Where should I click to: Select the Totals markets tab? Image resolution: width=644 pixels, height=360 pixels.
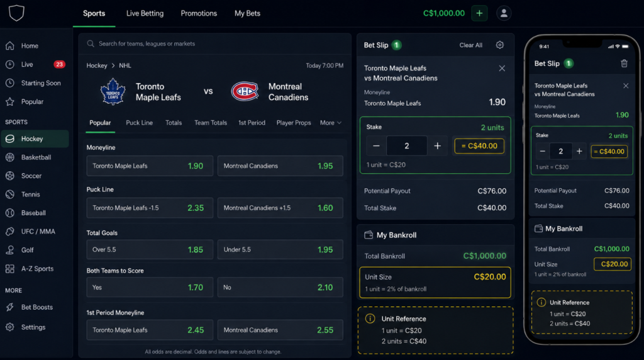pos(174,123)
